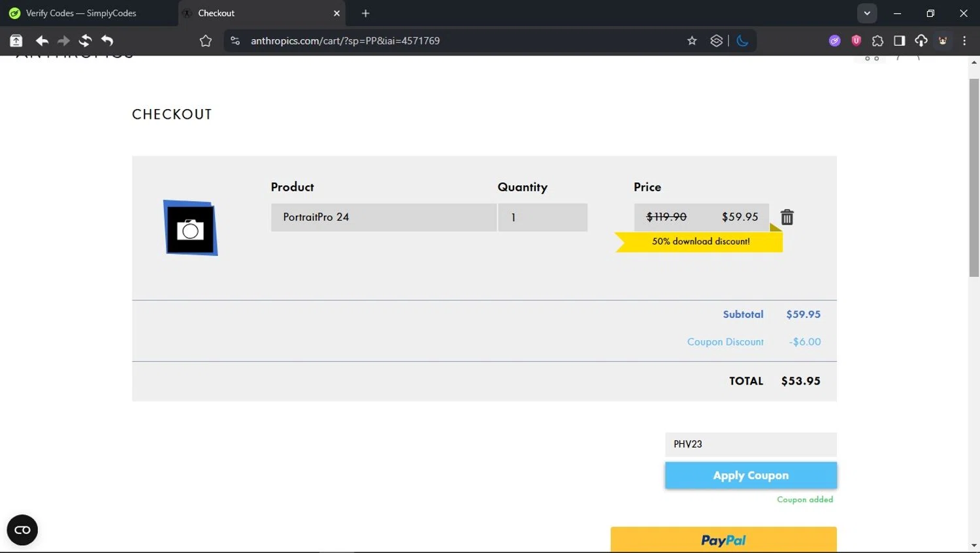
Task: Open a new browser tab
Action: [x=365, y=13]
